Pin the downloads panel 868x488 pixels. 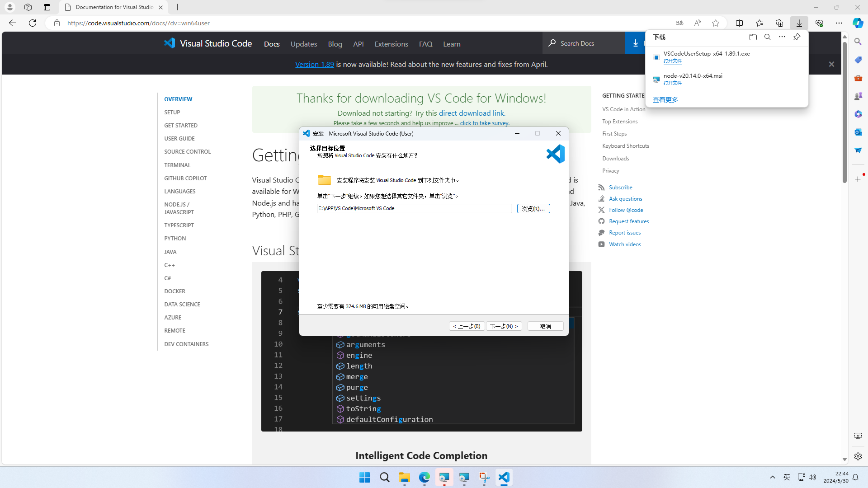point(797,37)
